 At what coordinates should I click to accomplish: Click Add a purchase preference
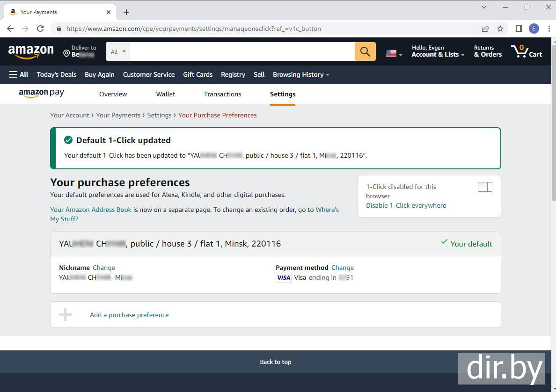tap(129, 315)
